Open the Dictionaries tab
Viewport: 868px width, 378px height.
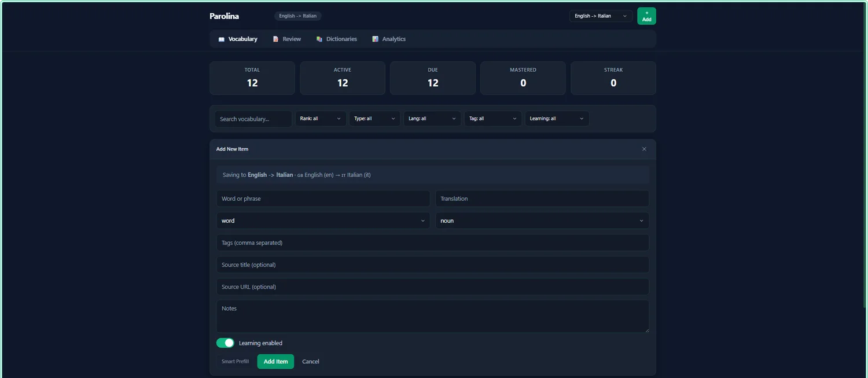(337, 39)
